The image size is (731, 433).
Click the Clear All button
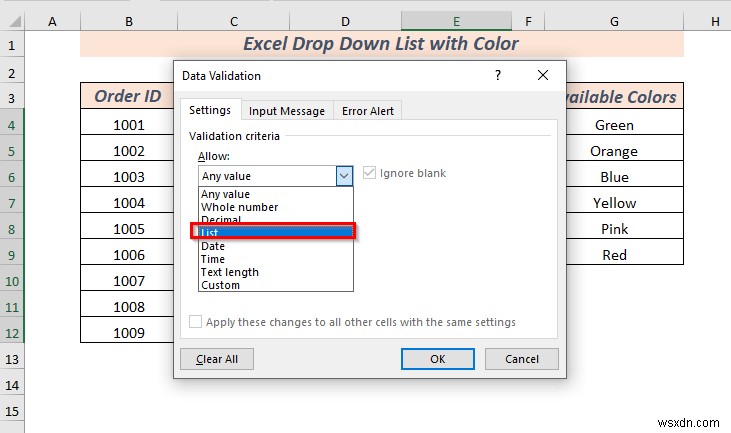point(217,359)
